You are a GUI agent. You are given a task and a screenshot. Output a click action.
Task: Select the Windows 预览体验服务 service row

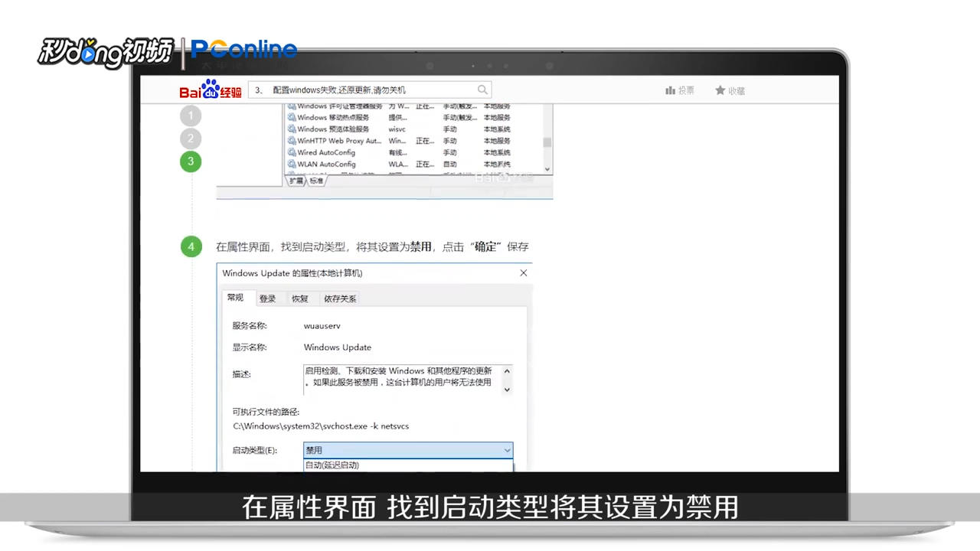coord(413,129)
